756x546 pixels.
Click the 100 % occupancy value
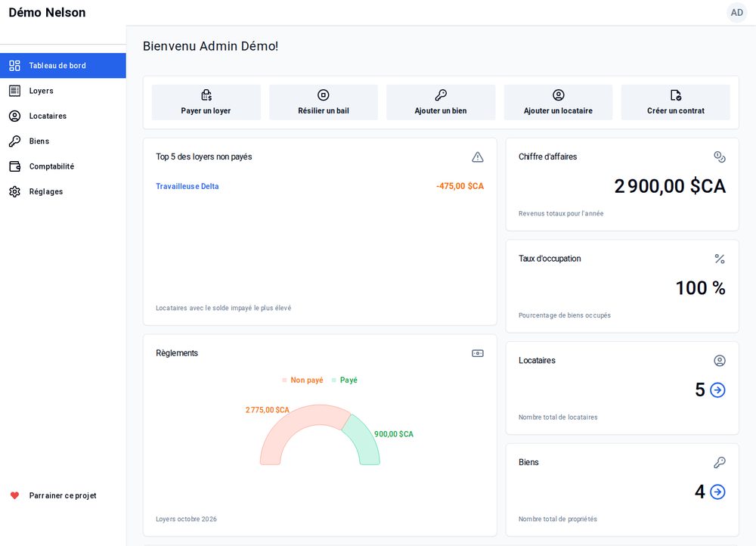pyautogui.click(x=701, y=288)
